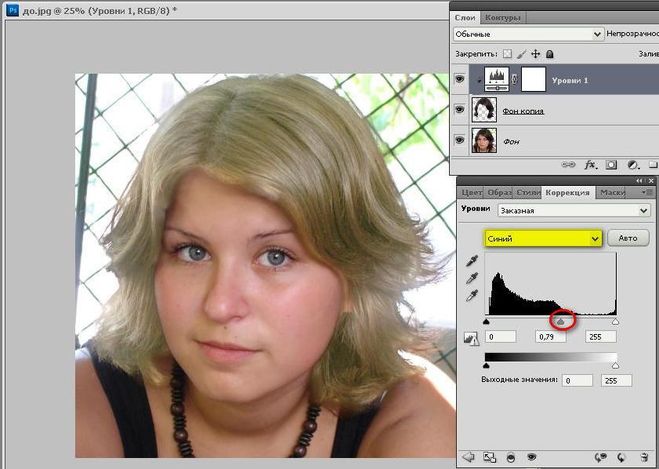Screen dimensions: 659x469
Task: Click the output highlight value field 255
Action: (616, 380)
